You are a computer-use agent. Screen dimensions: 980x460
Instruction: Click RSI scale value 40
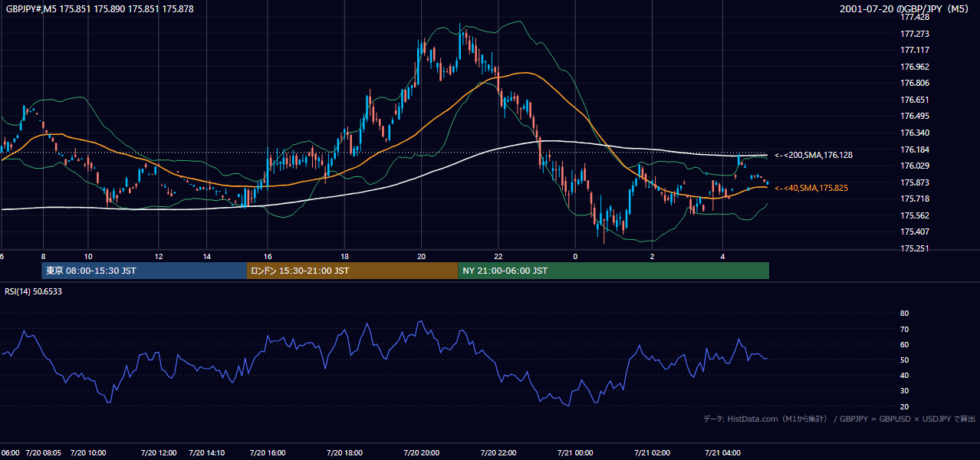click(x=904, y=375)
